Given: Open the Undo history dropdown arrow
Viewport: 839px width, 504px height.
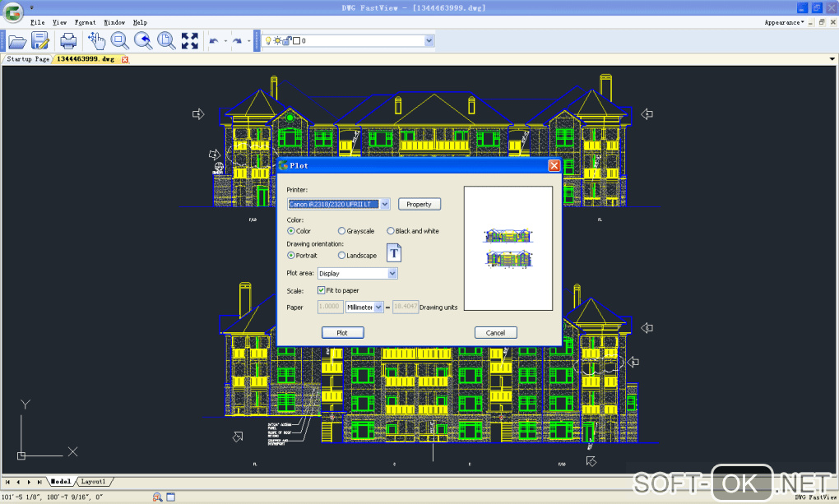Looking at the screenshot, I should coord(225,40).
